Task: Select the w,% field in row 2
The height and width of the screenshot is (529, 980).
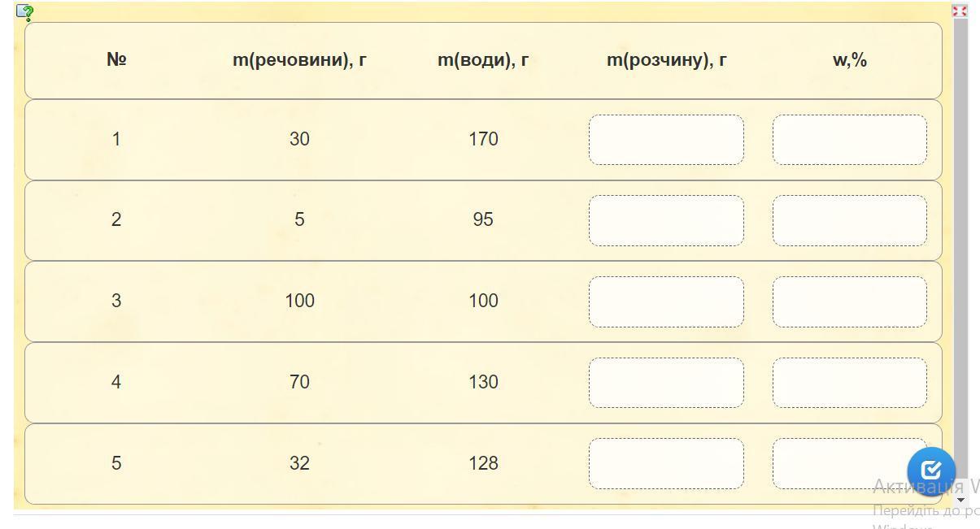Action: [849, 220]
